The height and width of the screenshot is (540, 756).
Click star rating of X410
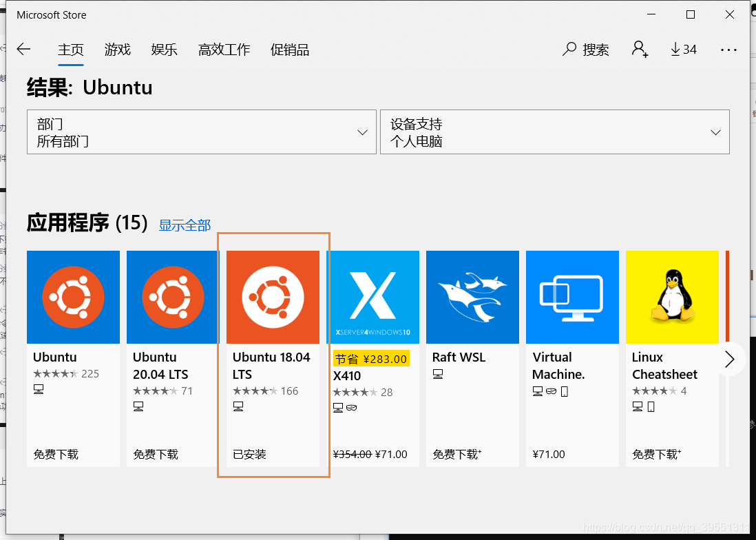[x=355, y=393]
